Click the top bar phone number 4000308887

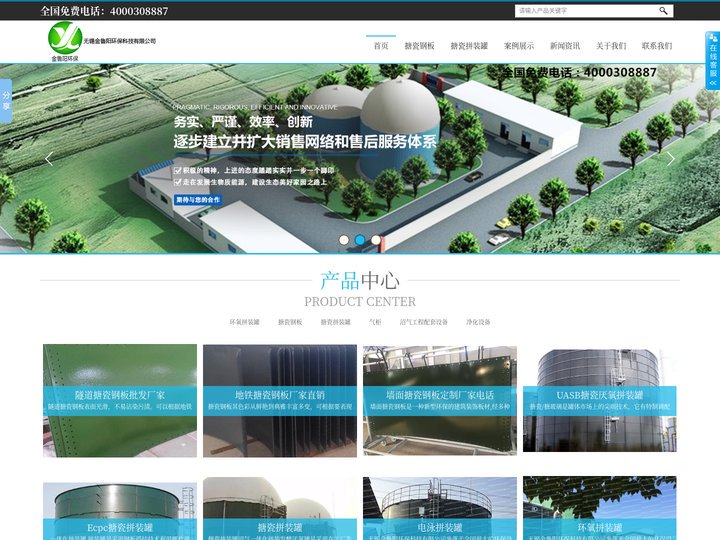pyautogui.click(x=139, y=11)
